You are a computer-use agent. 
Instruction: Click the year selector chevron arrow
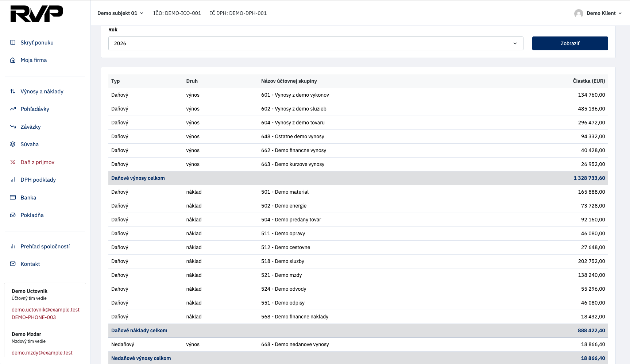[x=515, y=43]
